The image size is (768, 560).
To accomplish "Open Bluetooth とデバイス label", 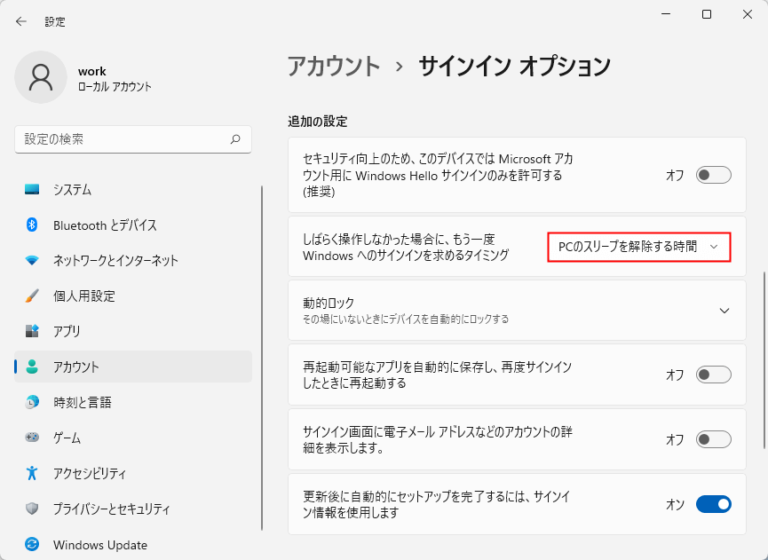I will click(105, 225).
